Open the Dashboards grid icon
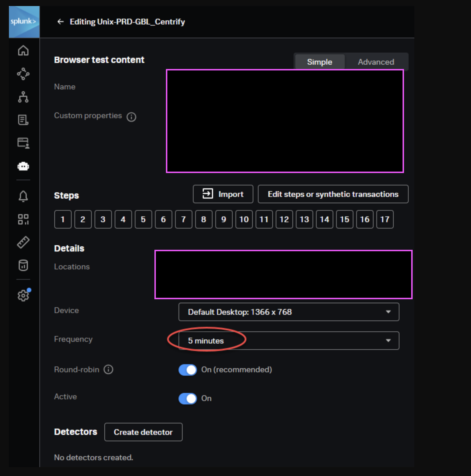Image resolution: width=471 pixels, height=476 pixels. pos(23,220)
